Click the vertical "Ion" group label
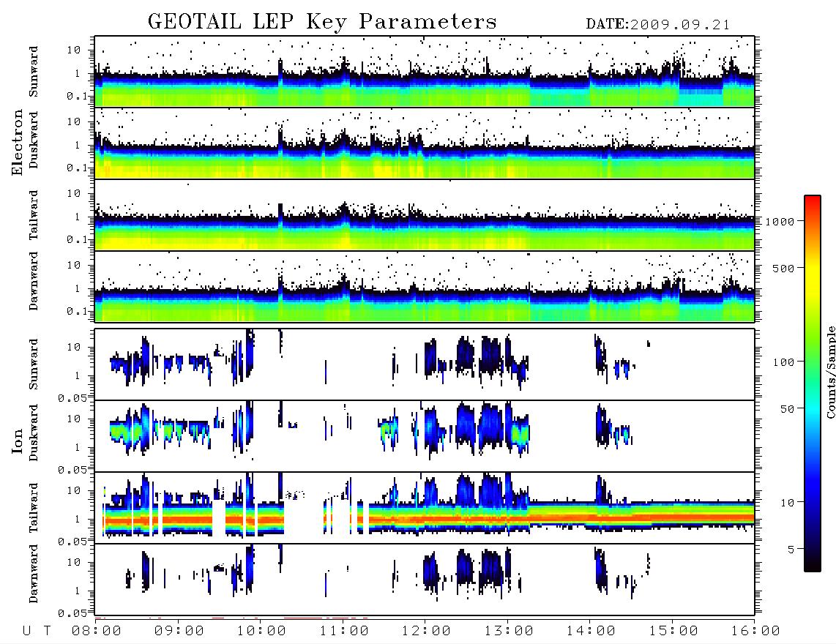 [x=18, y=441]
